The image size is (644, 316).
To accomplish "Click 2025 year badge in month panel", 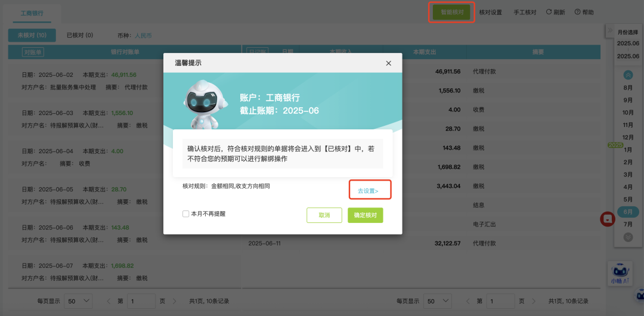I will (x=615, y=145).
